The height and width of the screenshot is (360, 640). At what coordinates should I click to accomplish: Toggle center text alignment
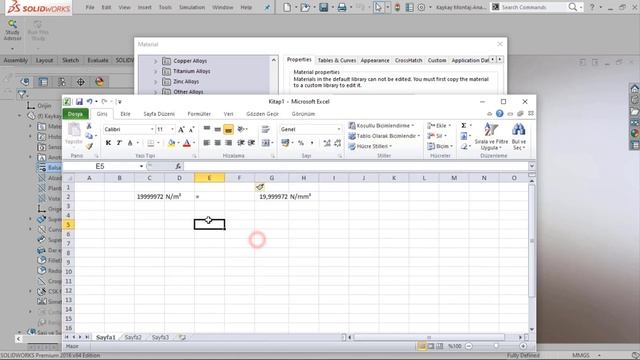coord(218,143)
